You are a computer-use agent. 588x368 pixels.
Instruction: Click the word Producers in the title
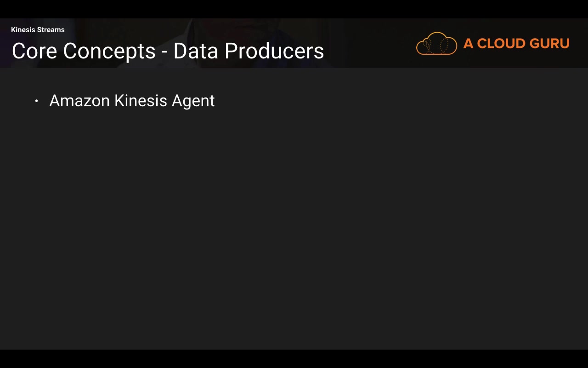coord(274,51)
